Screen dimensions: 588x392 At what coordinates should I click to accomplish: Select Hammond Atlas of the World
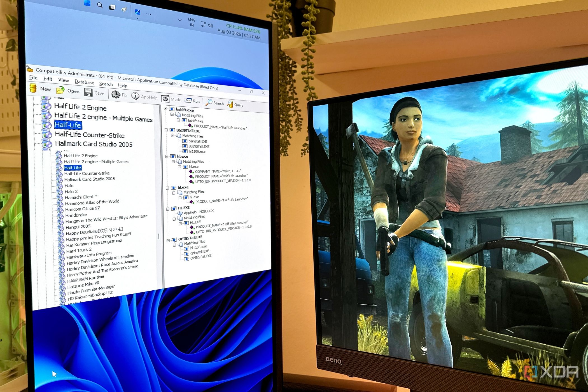[x=92, y=202]
